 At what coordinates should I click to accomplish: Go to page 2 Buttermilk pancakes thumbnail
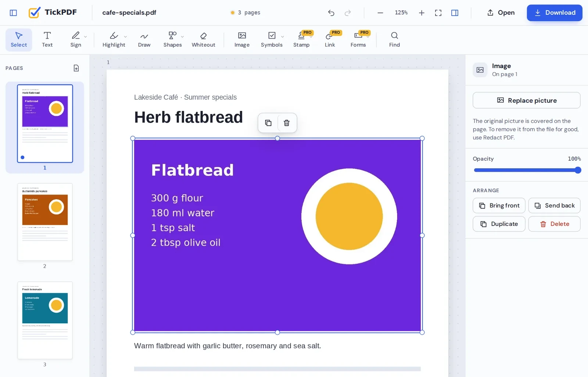click(x=45, y=222)
